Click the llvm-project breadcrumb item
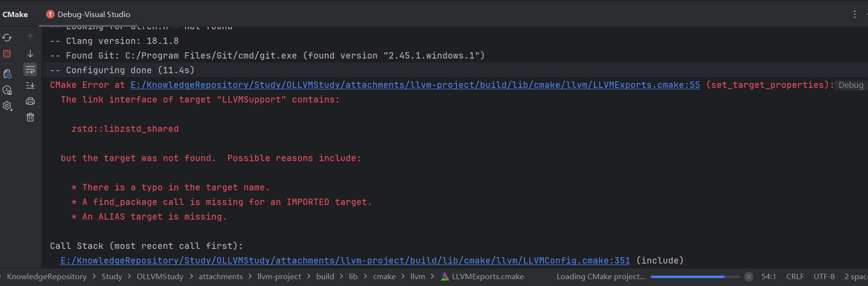 coord(279,277)
